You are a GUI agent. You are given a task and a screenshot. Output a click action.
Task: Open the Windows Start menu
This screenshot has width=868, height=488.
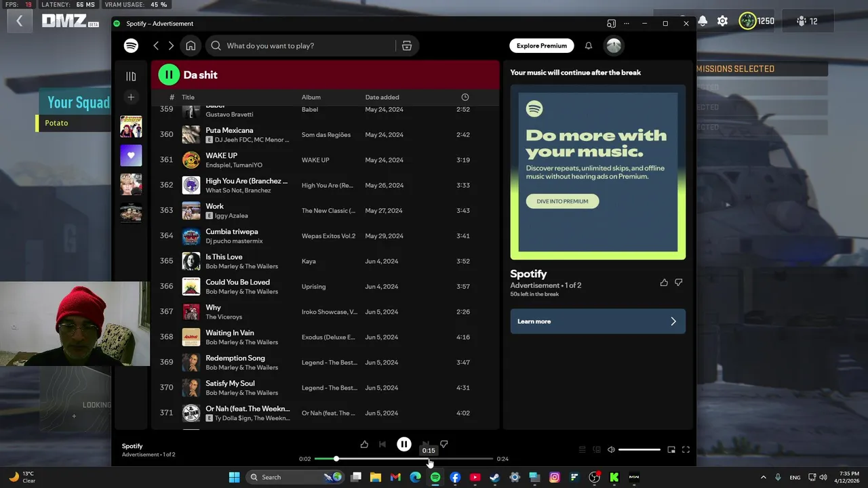coord(234,477)
